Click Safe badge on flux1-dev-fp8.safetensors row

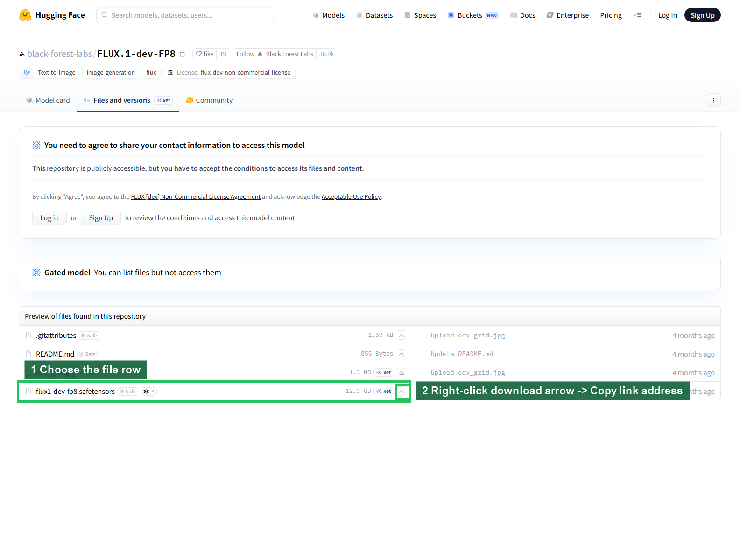128,392
